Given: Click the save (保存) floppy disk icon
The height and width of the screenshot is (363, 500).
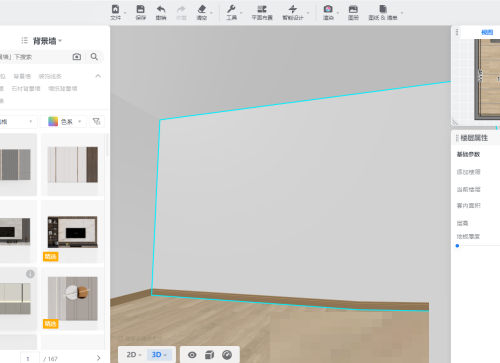Looking at the screenshot, I should coord(140,9).
